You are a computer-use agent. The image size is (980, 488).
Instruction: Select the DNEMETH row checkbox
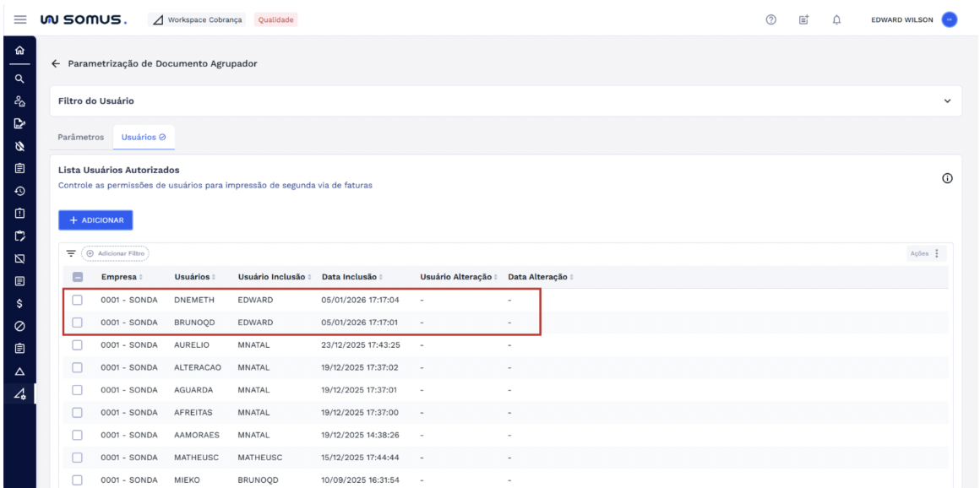coord(78,300)
